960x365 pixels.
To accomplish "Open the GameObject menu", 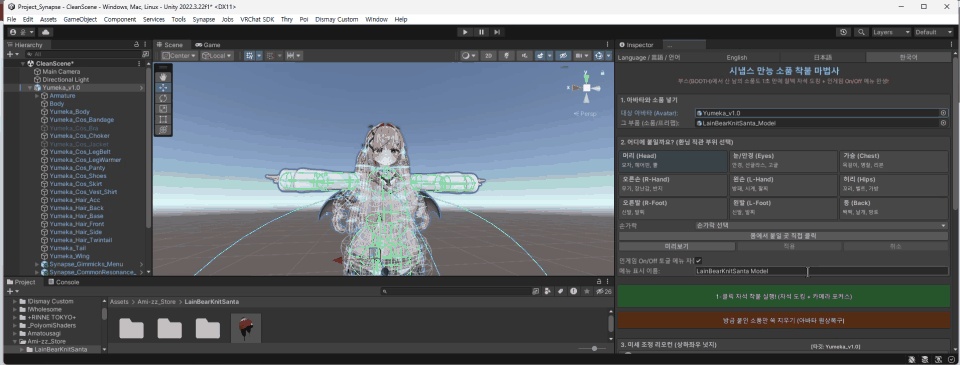I will coord(80,20).
